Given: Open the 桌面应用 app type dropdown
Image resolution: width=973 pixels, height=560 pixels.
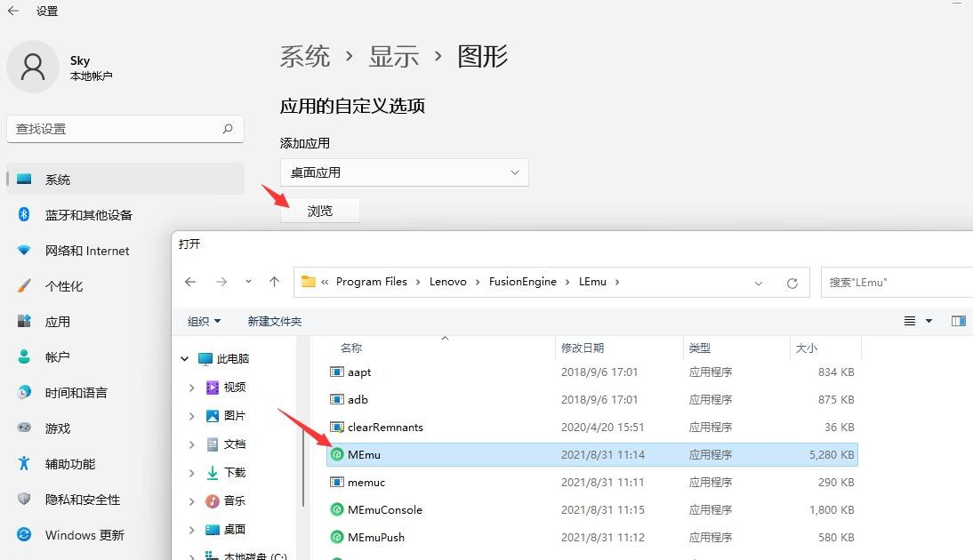Looking at the screenshot, I should (x=404, y=172).
